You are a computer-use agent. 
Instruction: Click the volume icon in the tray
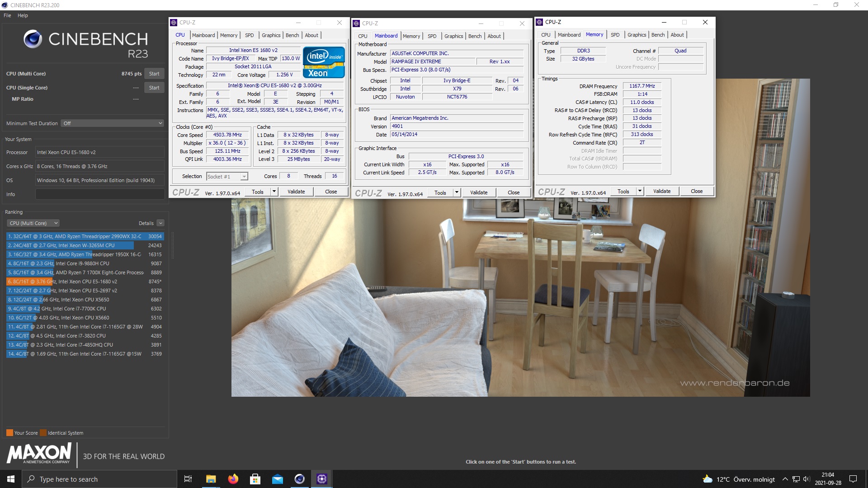tap(807, 479)
